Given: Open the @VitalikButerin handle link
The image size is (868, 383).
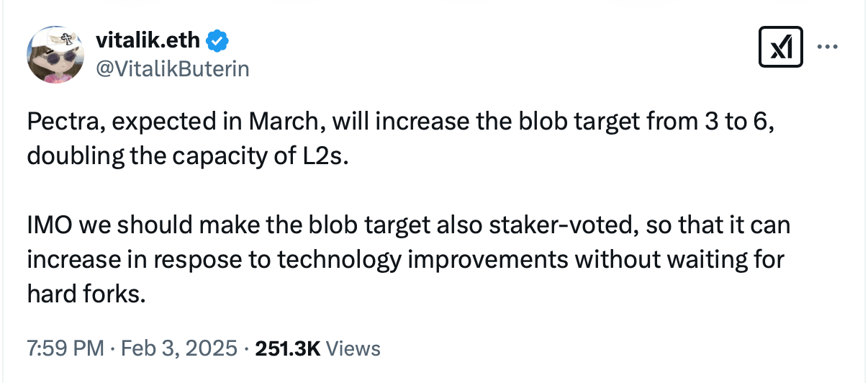Looking at the screenshot, I should click(172, 68).
